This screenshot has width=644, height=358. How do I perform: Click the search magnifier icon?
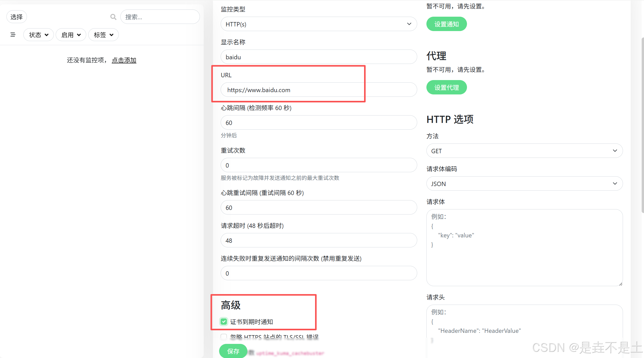(x=113, y=17)
